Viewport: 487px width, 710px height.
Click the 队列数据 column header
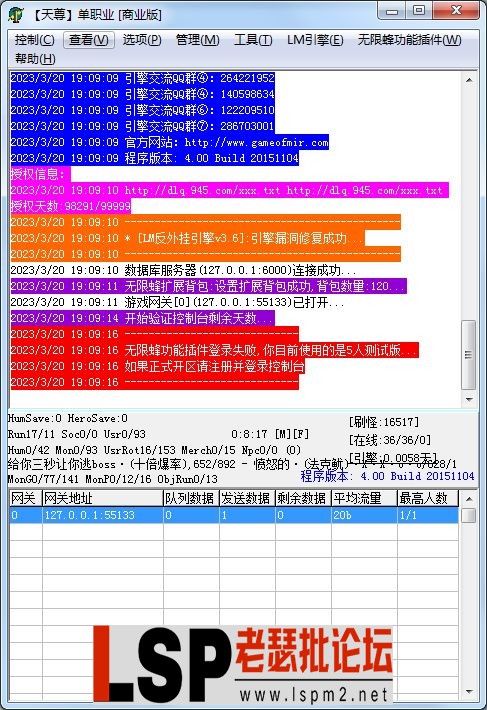[x=191, y=499]
